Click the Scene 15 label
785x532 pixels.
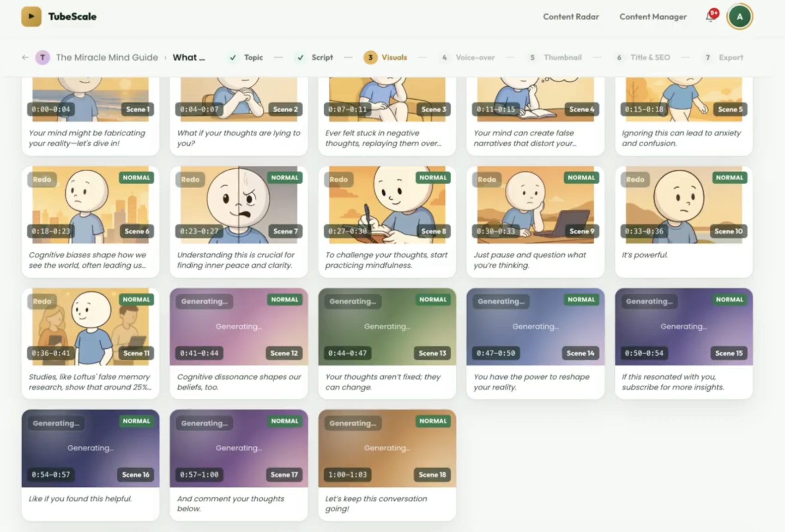(x=729, y=353)
